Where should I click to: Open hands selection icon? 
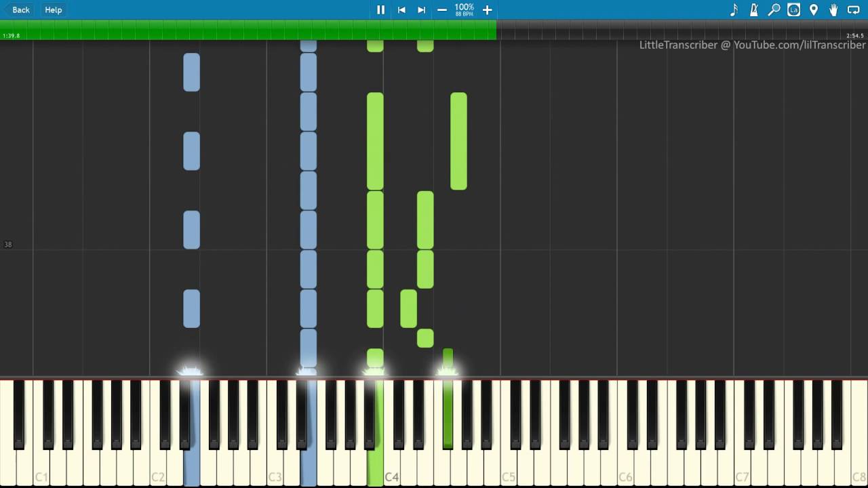click(x=833, y=9)
